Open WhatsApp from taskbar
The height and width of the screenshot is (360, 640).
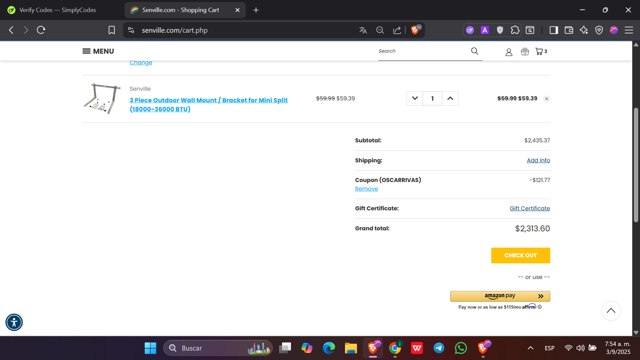461,348
